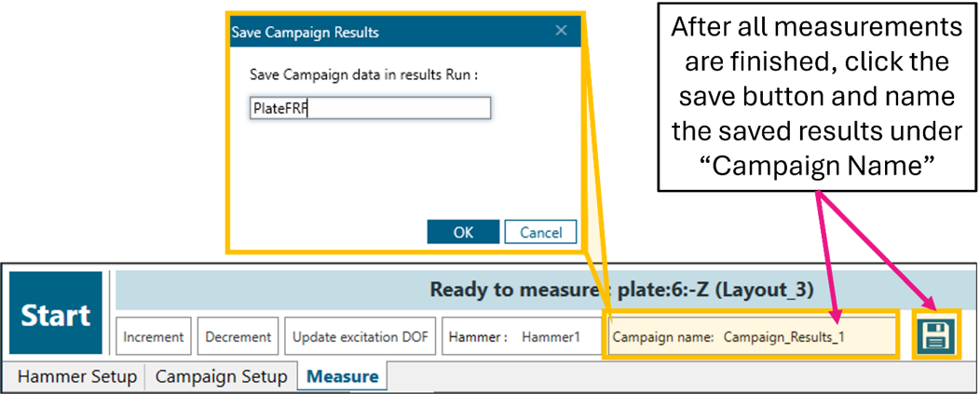Select the Measure tab
Image resolution: width=980 pixels, height=394 pixels.
(343, 377)
